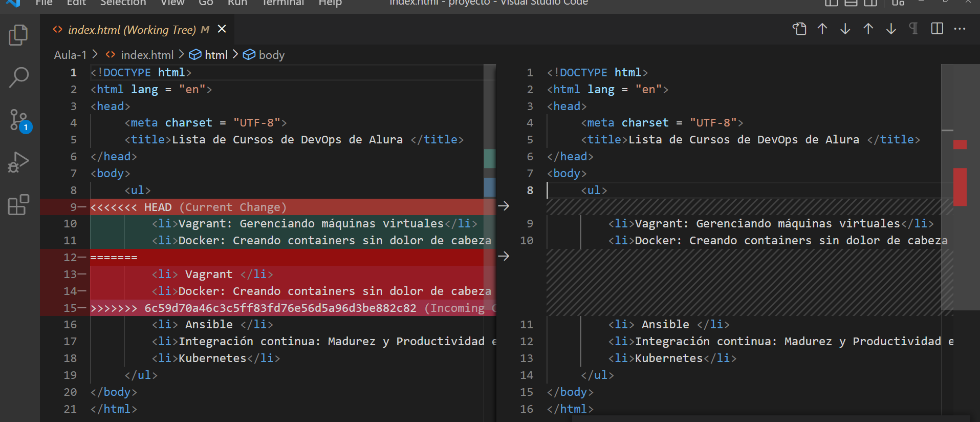Click large red marker in right overview ruler
This screenshot has width=980, height=422.
[x=960, y=187]
